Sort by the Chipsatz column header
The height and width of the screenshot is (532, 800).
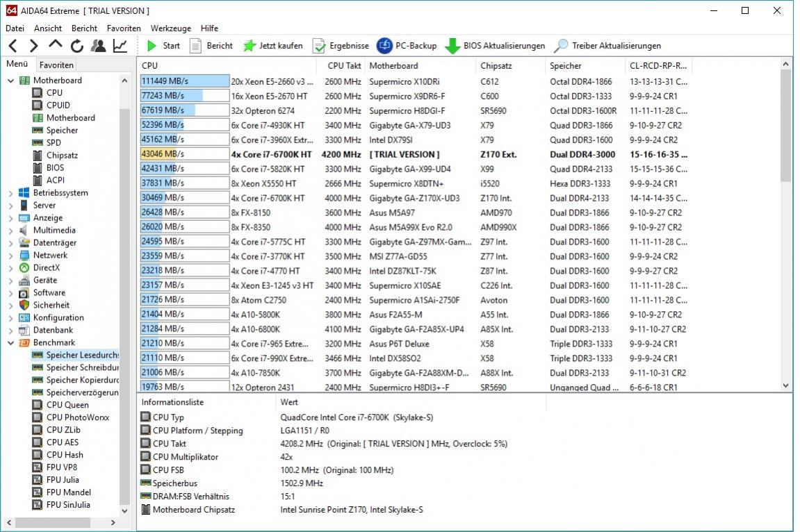point(510,66)
